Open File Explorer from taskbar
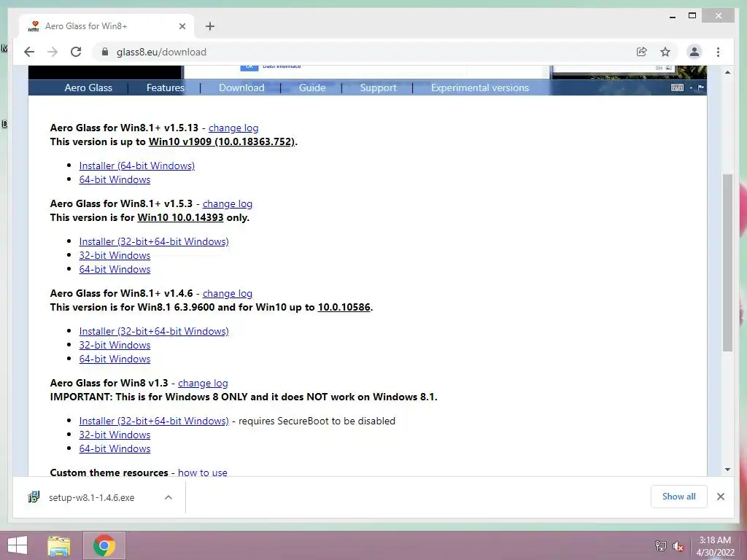747x560 pixels. click(x=58, y=545)
